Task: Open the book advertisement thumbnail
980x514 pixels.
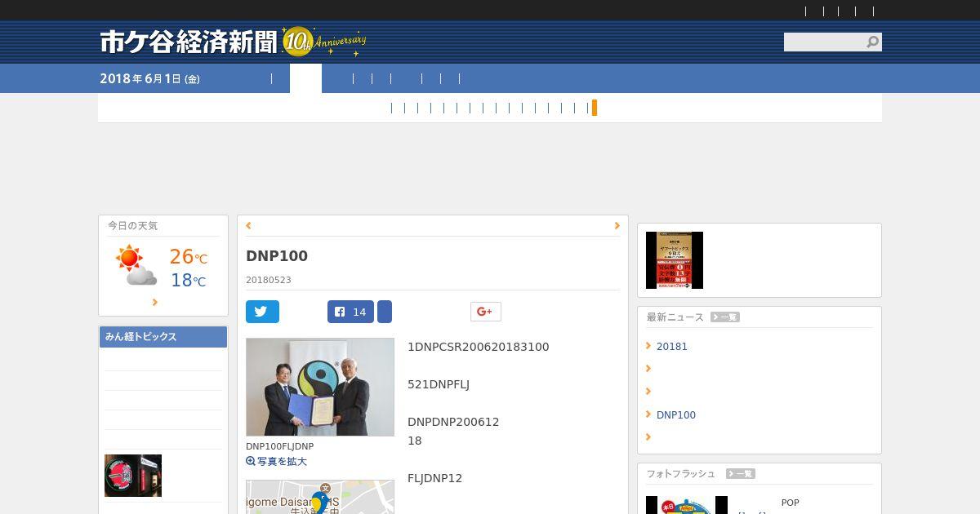Action: coord(675,260)
